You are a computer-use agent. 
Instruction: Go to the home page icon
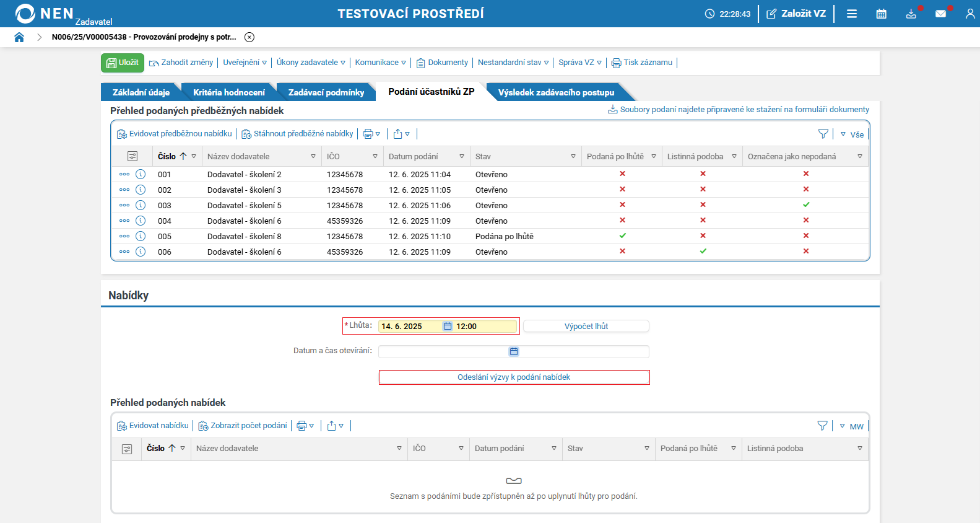pyautogui.click(x=19, y=37)
